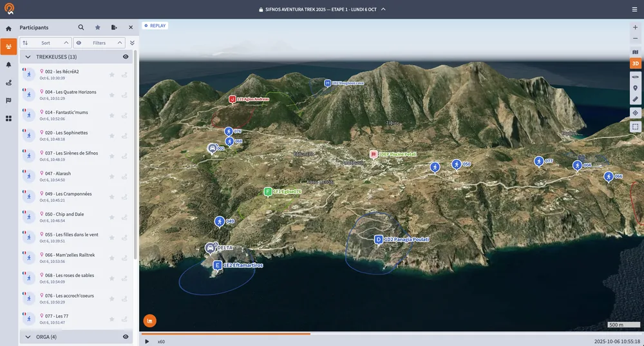
Task: Open the orange elevation profile button
Action: pos(150,321)
